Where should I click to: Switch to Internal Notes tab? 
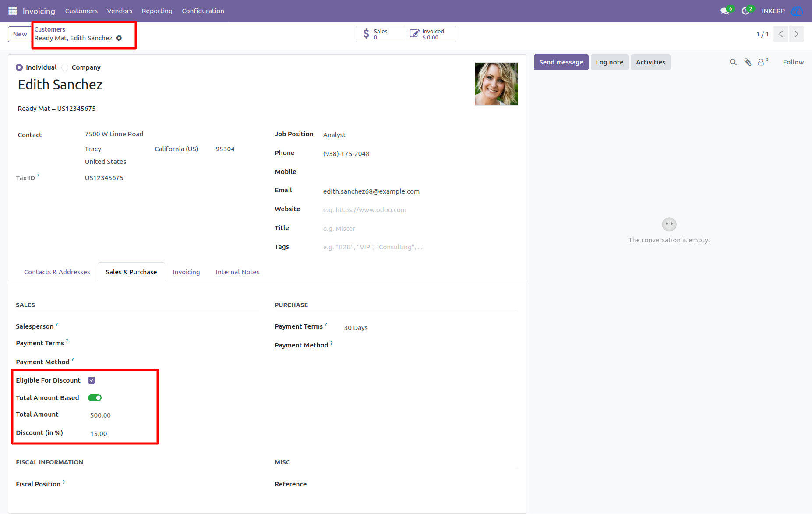coord(238,272)
